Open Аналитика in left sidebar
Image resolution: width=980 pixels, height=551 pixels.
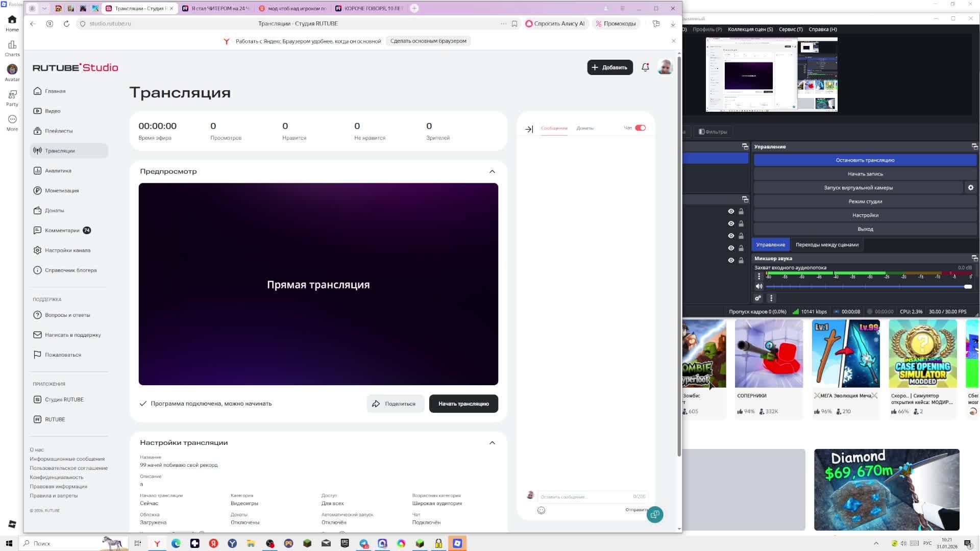tap(58, 171)
